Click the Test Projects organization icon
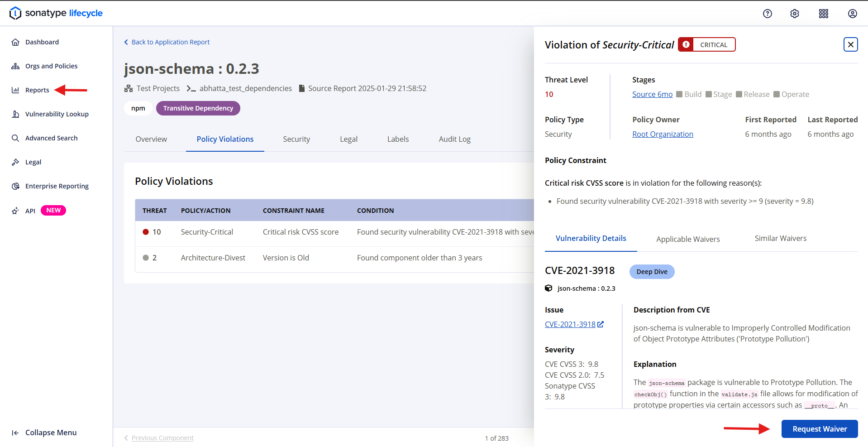Viewport: 868px width, 447px height. [129, 88]
